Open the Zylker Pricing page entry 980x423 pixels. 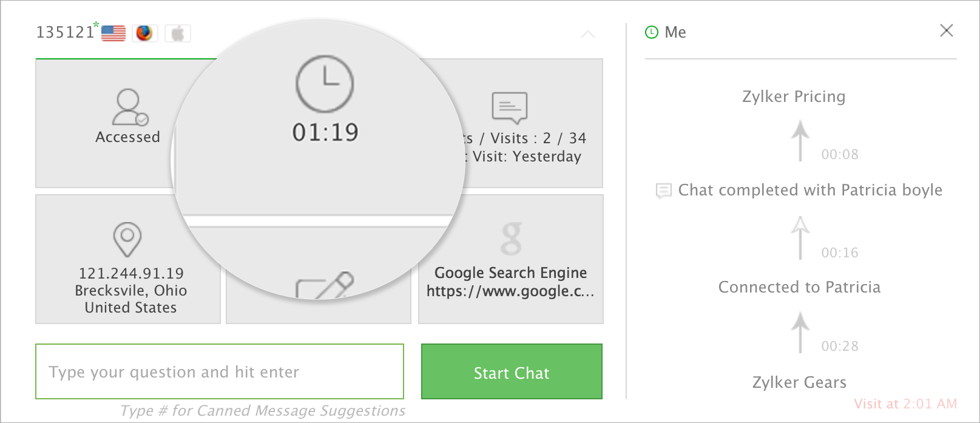pyautogui.click(x=794, y=96)
